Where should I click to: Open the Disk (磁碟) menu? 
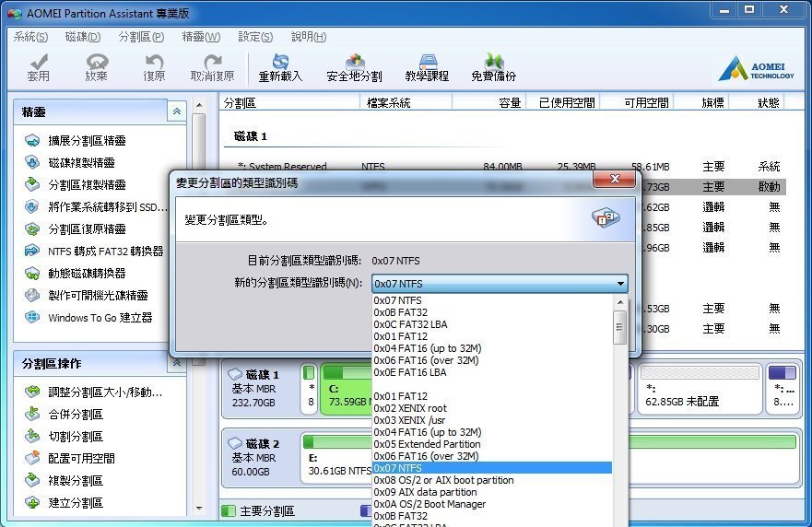click(x=83, y=37)
